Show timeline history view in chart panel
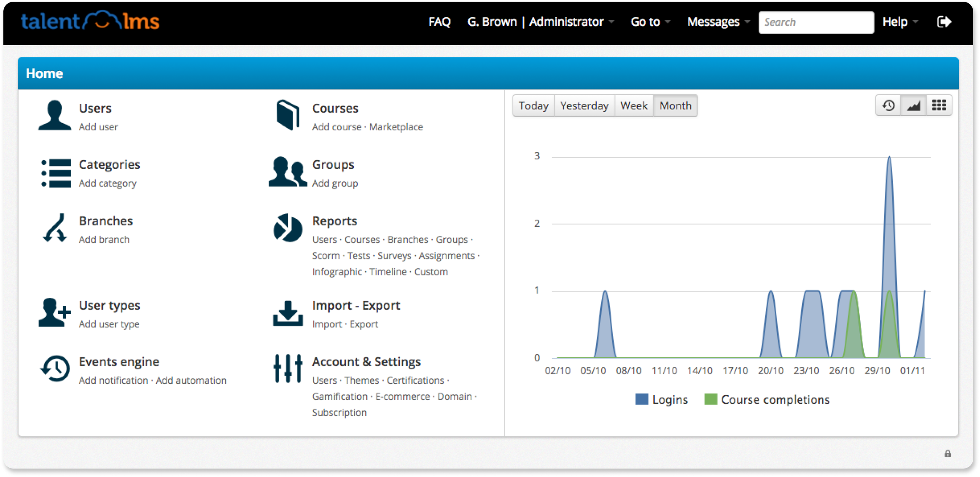 [888, 105]
